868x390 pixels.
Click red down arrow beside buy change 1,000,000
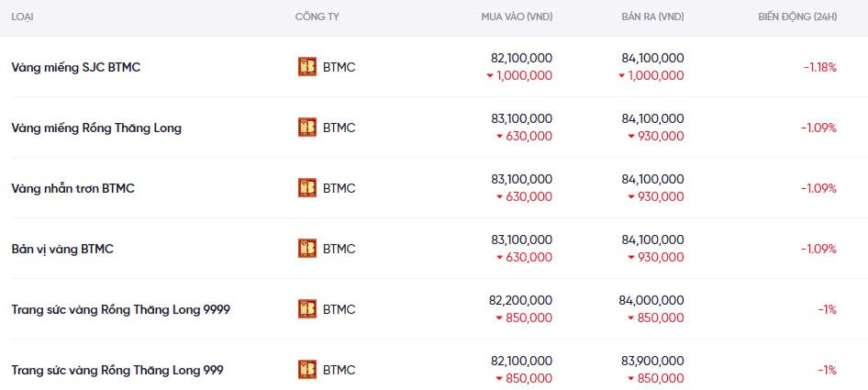490,75
